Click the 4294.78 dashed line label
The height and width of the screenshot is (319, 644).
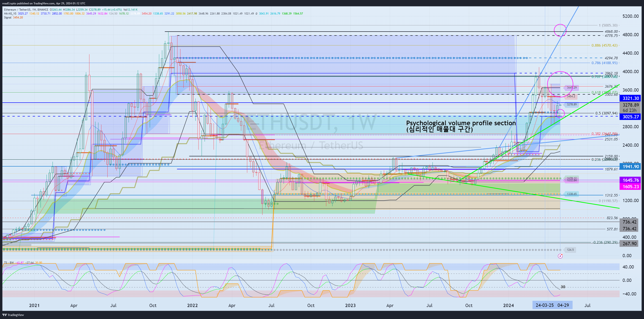tap(611, 58)
